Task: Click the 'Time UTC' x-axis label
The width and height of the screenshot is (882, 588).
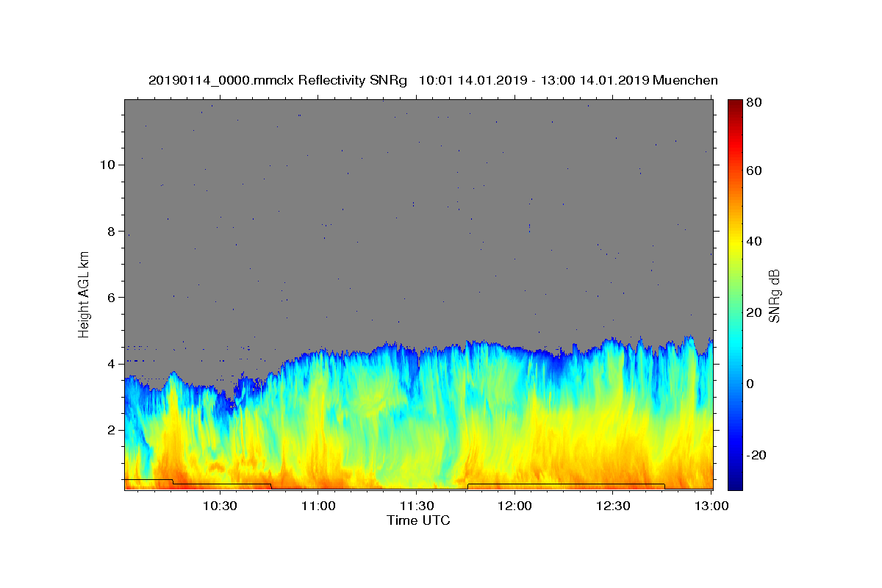Action: coord(418,520)
